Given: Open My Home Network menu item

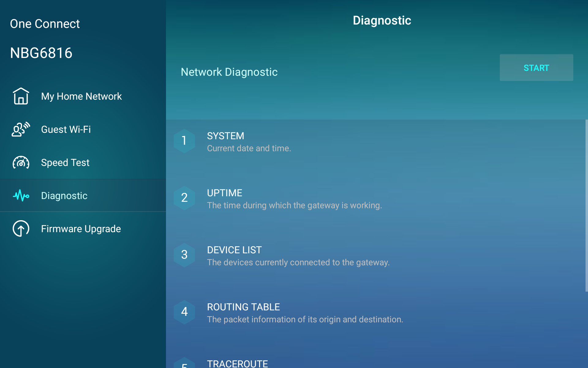Looking at the screenshot, I should tap(81, 96).
